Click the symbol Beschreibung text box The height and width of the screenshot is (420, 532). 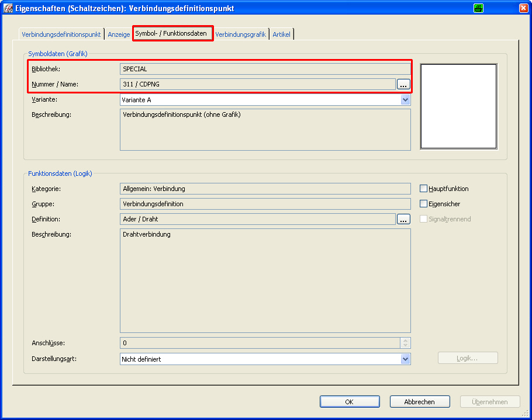click(265, 130)
